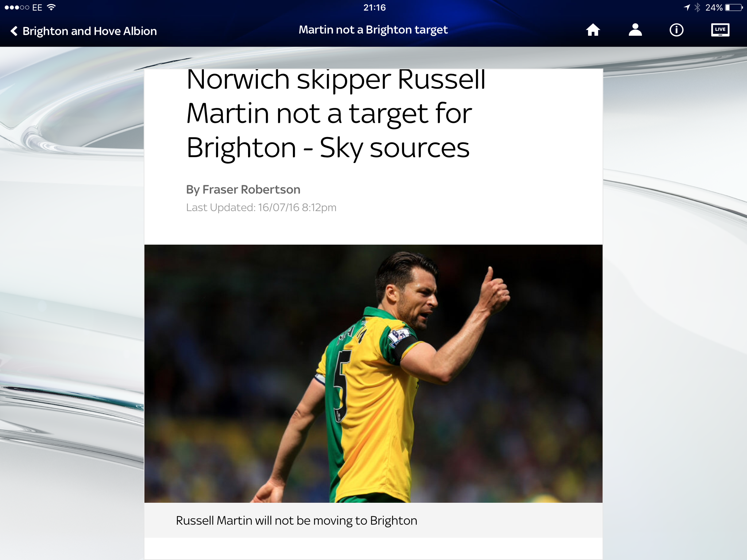Image resolution: width=747 pixels, height=560 pixels.
Task: Tap the Home icon in the navigation bar
Action: click(593, 30)
